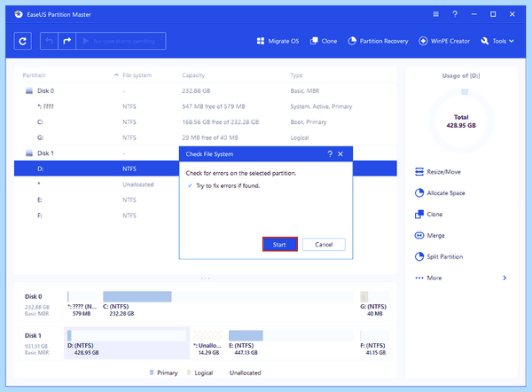Click the Primary legend swatch
Image resolution: width=532 pixels, height=392 pixels.
(152, 372)
